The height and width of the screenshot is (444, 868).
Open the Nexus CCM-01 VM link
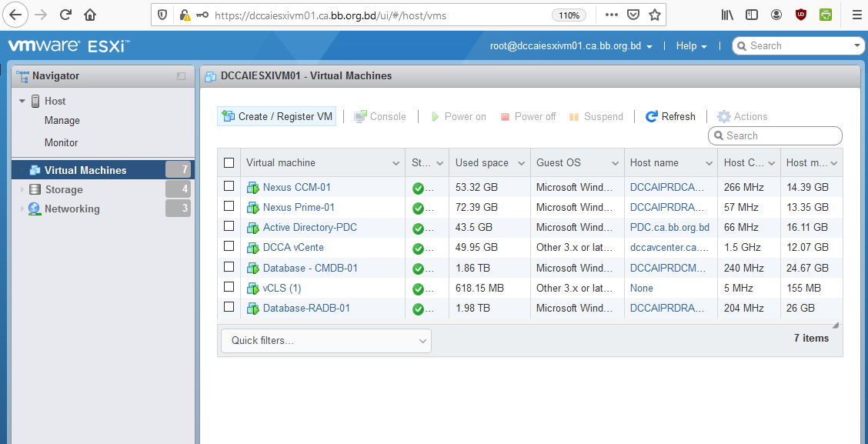click(297, 188)
